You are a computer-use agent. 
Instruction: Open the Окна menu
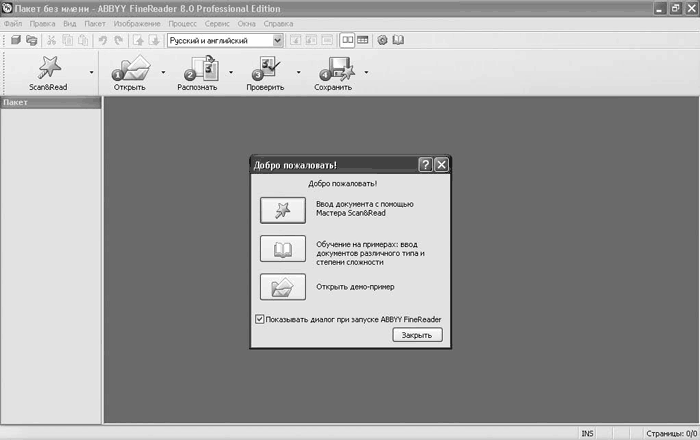(246, 24)
